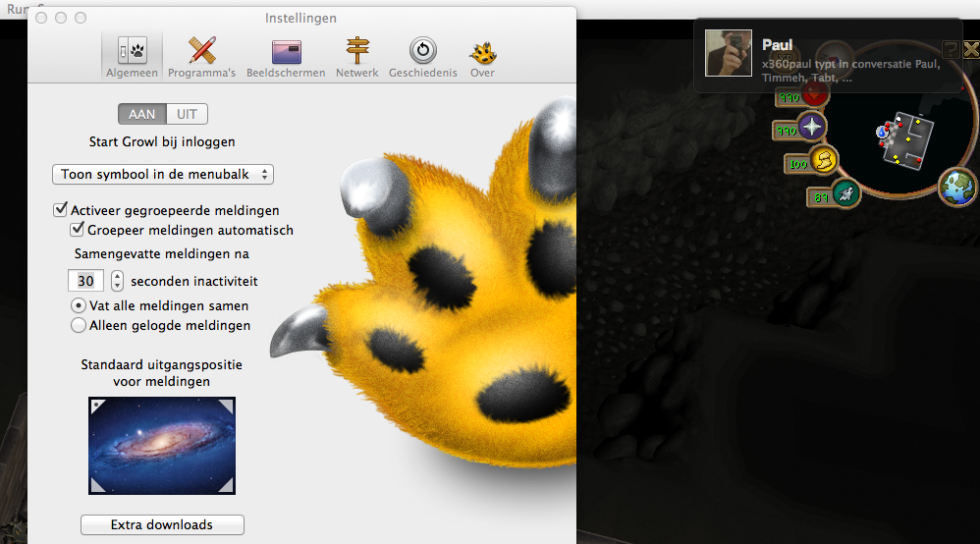The height and width of the screenshot is (544, 980).
Task: Open the Algemeen preferences tab
Action: [x=132, y=56]
